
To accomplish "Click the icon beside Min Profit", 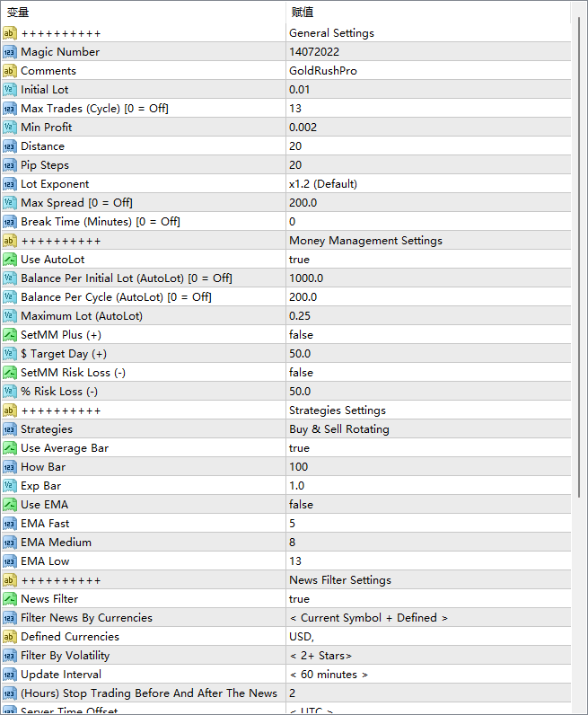I will tap(10, 128).
